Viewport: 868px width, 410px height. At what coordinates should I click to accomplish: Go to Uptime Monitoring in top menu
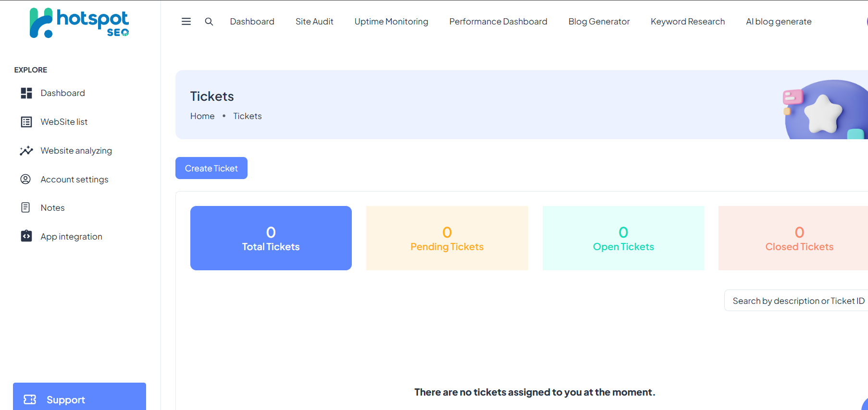pyautogui.click(x=391, y=22)
